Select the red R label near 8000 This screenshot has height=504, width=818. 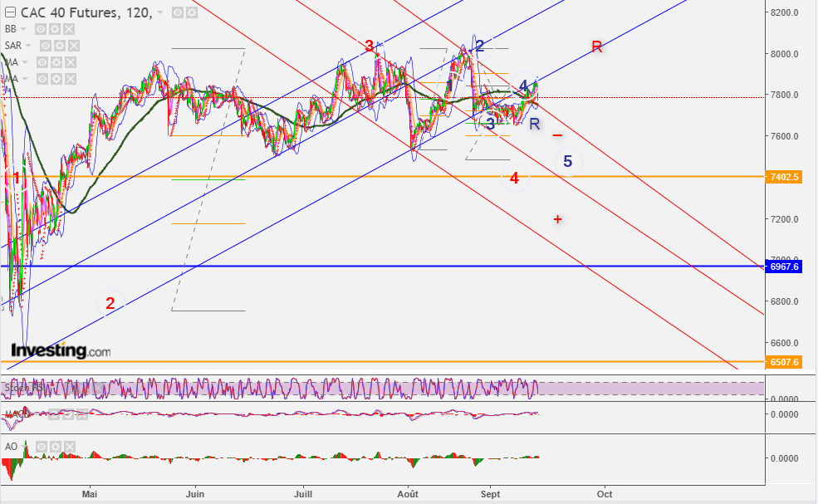tap(597, 47)
